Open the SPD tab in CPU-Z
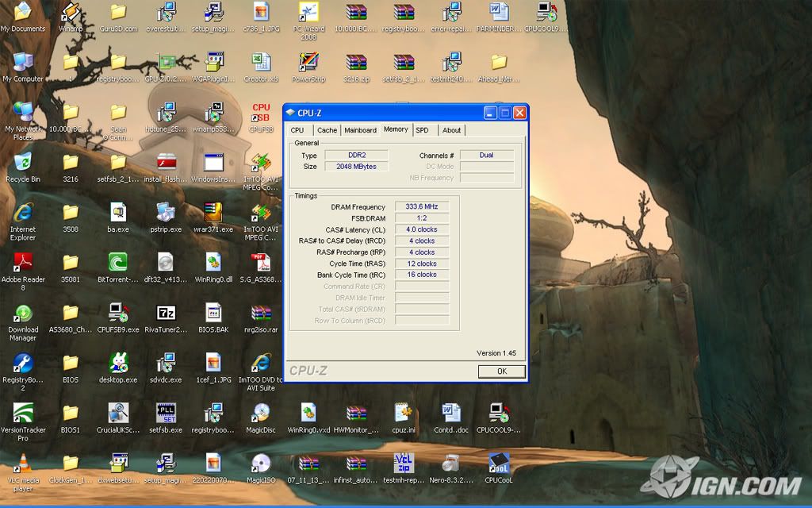The image size is (812, 508). pyautogui.click(x=422, y=130)
